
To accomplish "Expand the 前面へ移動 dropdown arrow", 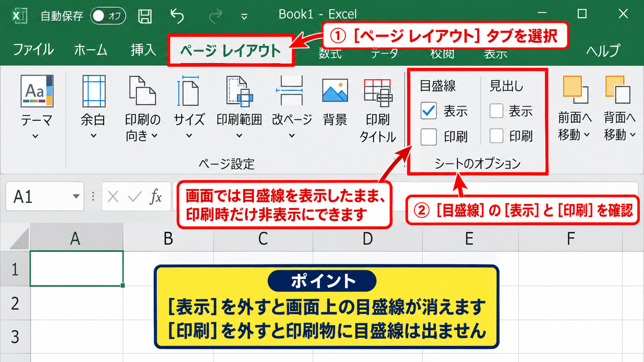I will click(x=587, y=135).
